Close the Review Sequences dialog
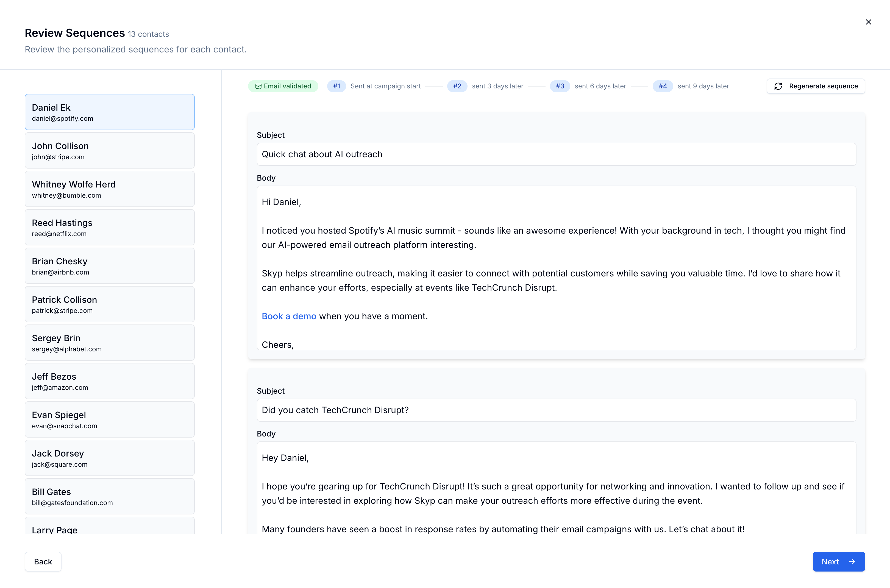 click(868, 22)
